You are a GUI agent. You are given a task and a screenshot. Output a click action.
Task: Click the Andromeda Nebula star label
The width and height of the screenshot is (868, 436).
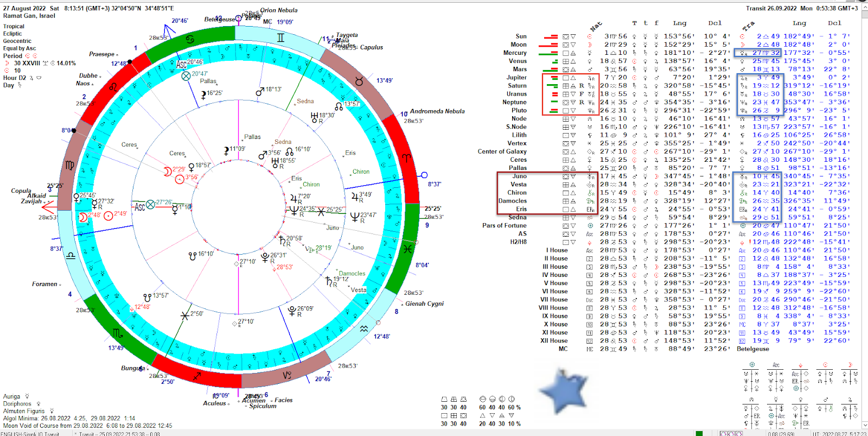coord(437,111)
